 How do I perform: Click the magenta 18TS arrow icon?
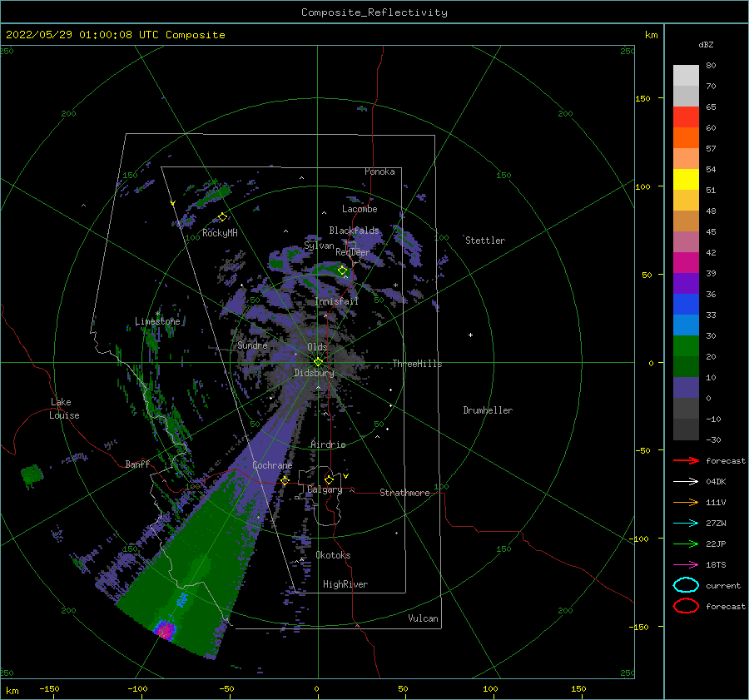(686, 565)
